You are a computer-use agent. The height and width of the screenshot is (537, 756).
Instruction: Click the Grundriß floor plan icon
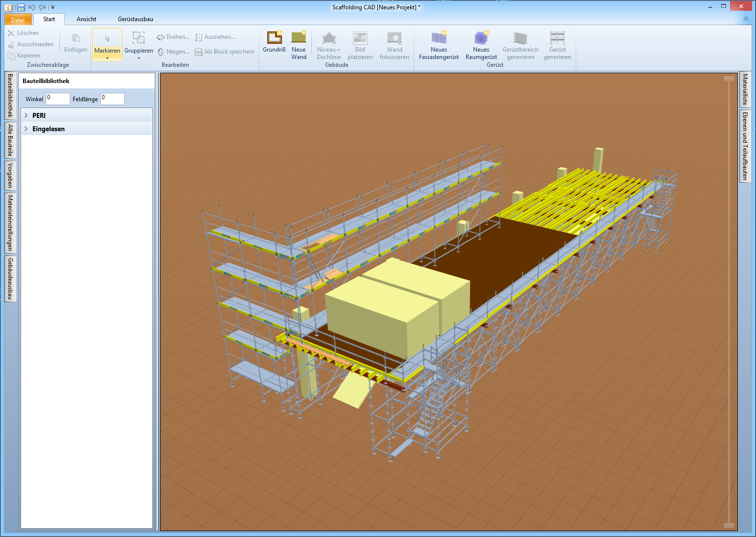(274, 38)
